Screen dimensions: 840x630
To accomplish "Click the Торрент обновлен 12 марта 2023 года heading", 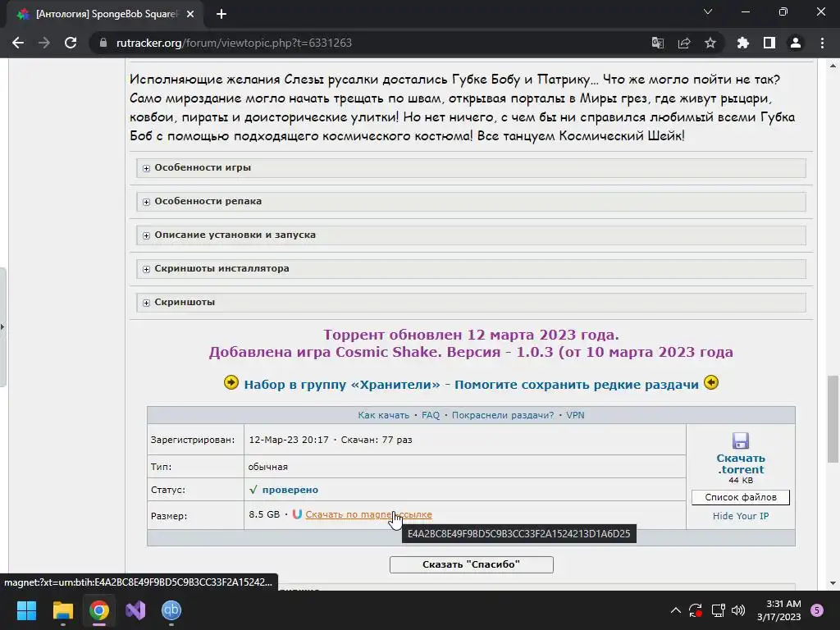I will [x=471, y=335].
